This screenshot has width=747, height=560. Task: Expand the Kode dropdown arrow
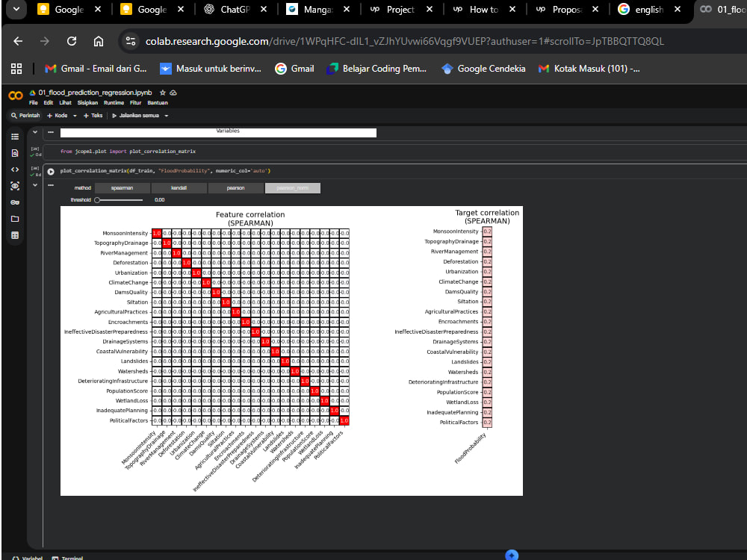75,116
